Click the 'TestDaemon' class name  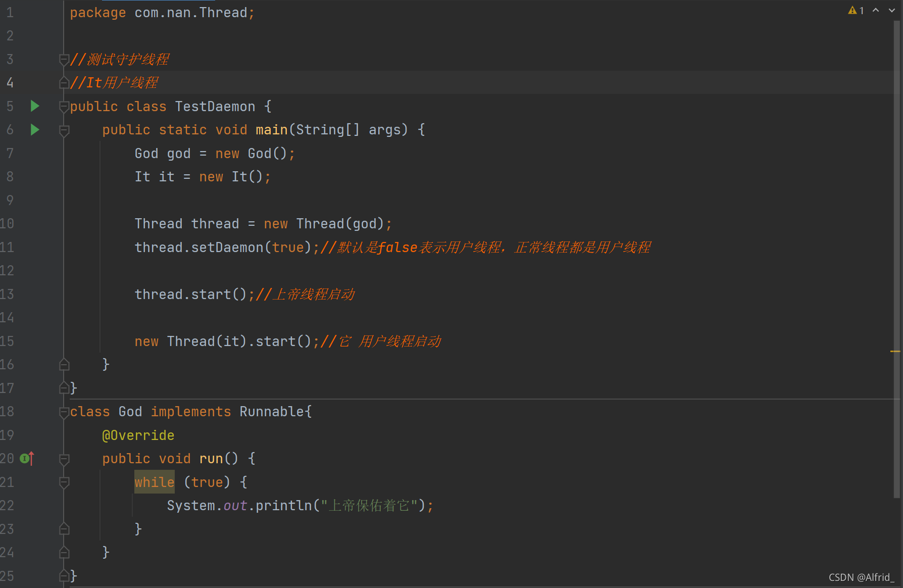click(x=215, y=107)
